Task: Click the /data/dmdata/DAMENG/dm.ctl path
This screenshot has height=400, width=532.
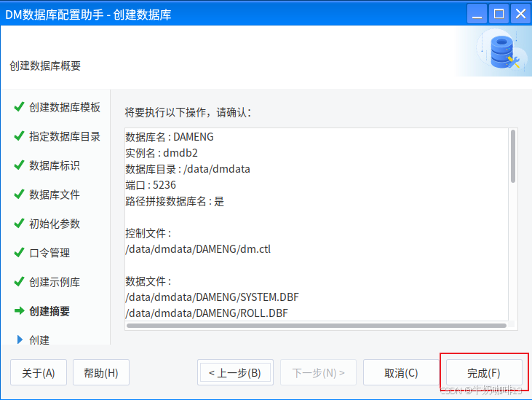Action: 198,249
